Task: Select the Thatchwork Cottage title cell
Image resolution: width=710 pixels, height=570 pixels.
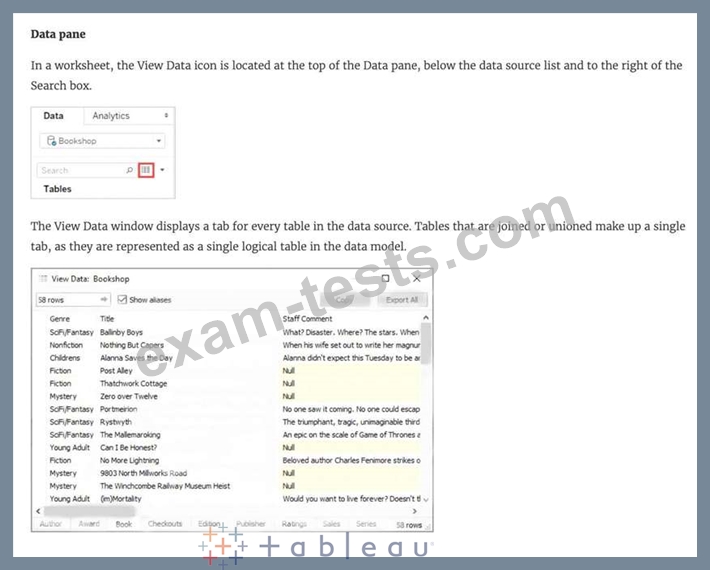Action: click(x=134, y=383)
